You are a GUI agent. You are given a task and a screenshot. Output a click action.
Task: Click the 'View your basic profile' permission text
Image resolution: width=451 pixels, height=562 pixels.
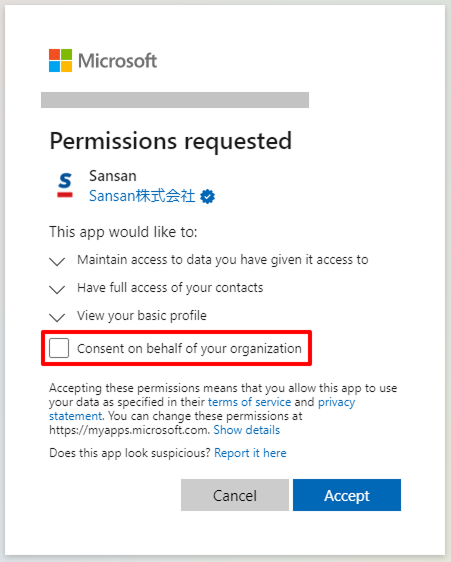click(142, 316)
